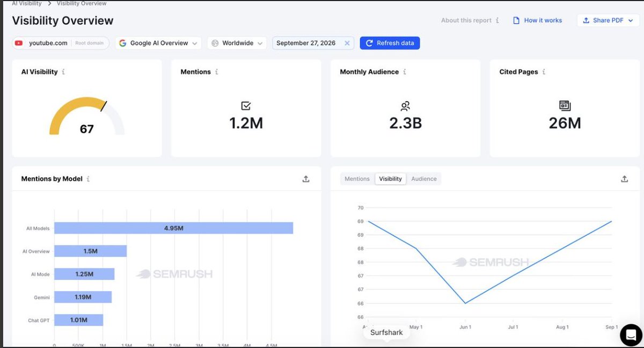This screenshot has height=348, width=644.
Task: Click the youtube.com root domain field
Action: [x=61, y=43]
